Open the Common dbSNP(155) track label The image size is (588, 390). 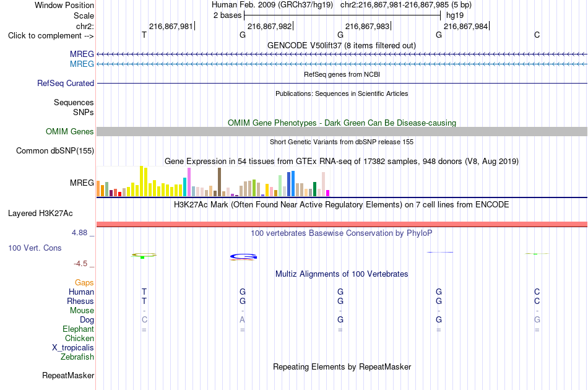pos(55,151)
